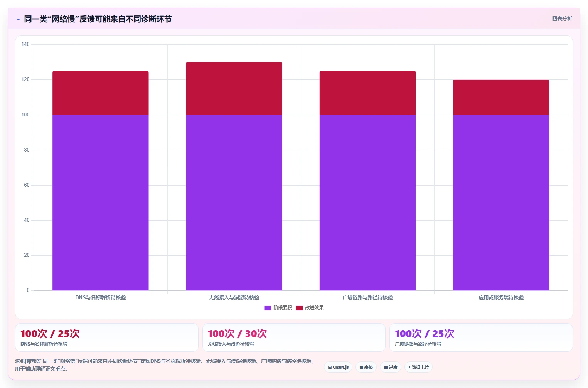Toggle the 改进效果 legend item

coord(310,308)
